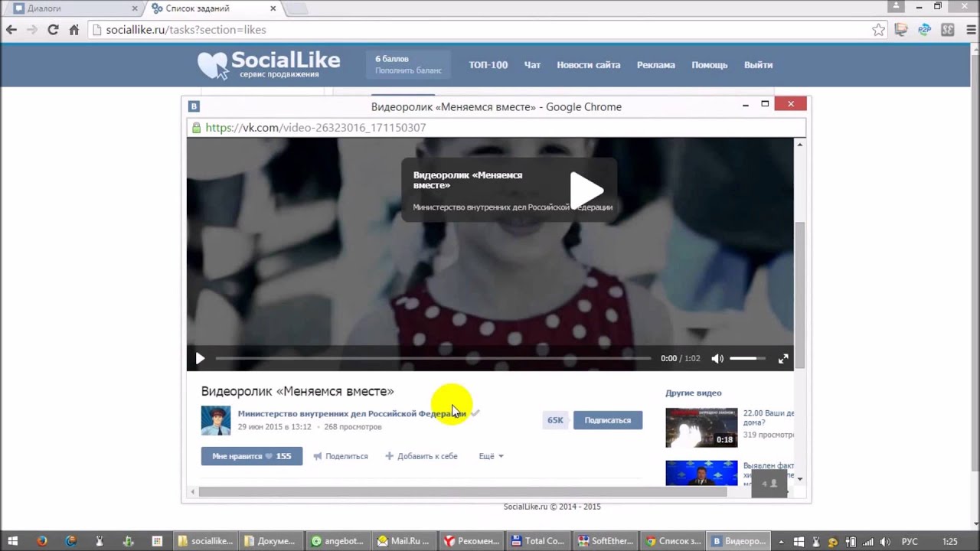Open the Yandex Рекомен... taskbar item
The height and width of the screenshot is (551, 980).
tap(471, 541)
